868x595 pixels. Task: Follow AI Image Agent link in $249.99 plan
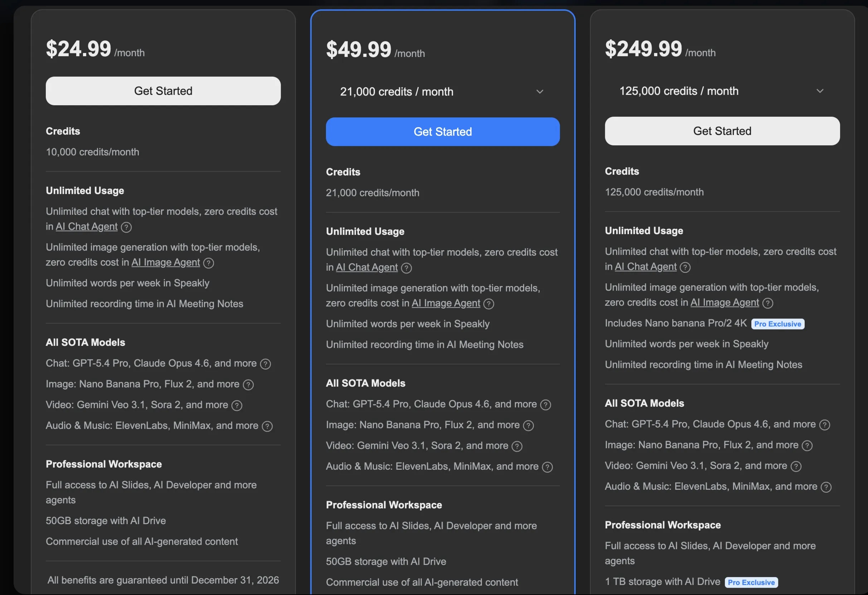(x=725, y=303)
